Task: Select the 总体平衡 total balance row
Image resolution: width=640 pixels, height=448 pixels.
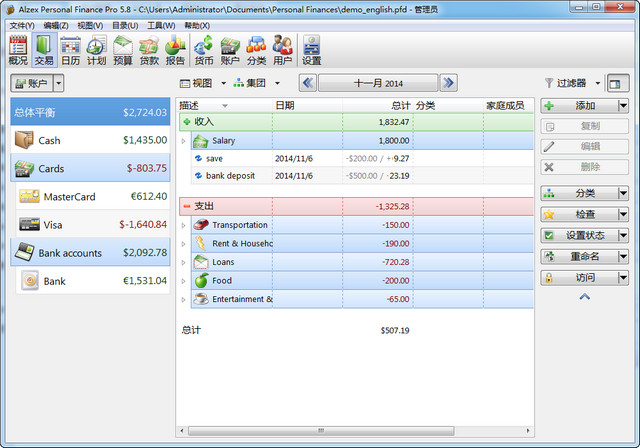Action: click(90, 112)
